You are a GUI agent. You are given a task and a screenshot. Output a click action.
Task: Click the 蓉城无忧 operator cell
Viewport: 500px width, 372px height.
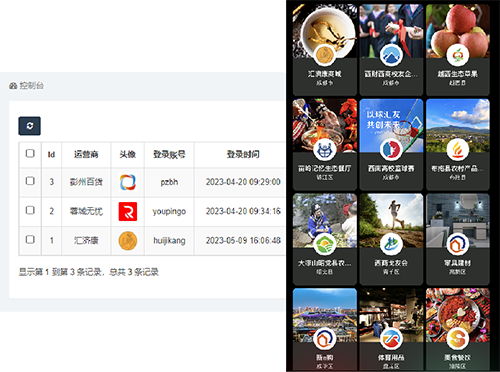pos(86,211)
